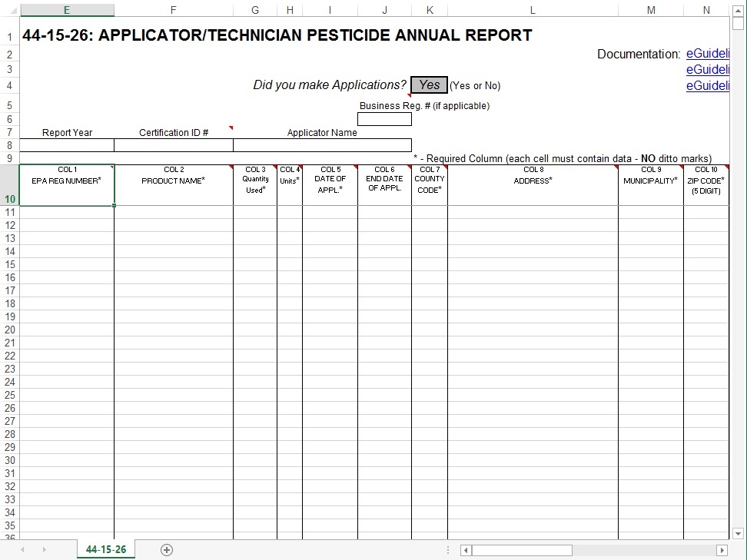Select column header F

[174, 10]
